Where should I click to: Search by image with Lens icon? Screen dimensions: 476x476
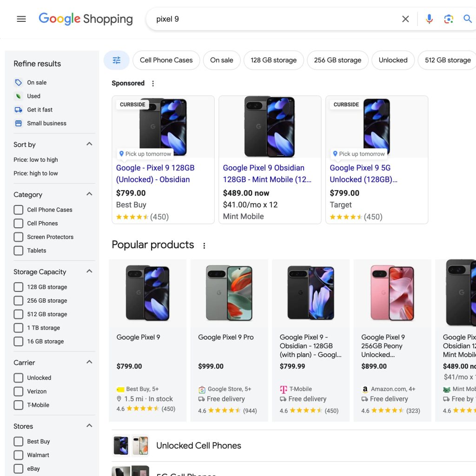click(448, 19)
